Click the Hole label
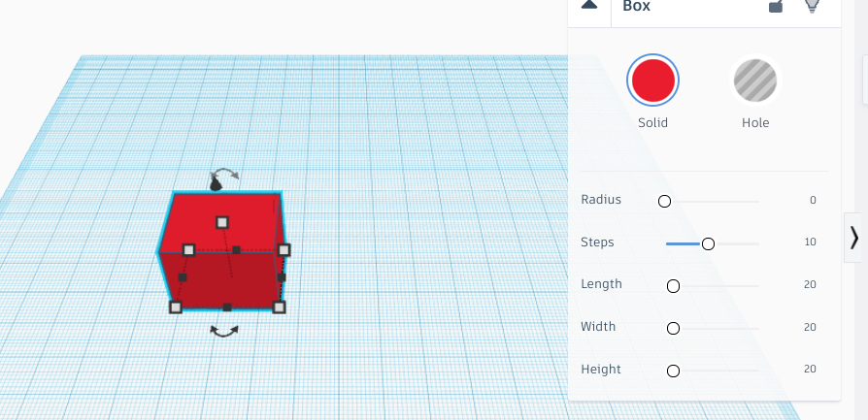868x420 pixels. (755, 123)
